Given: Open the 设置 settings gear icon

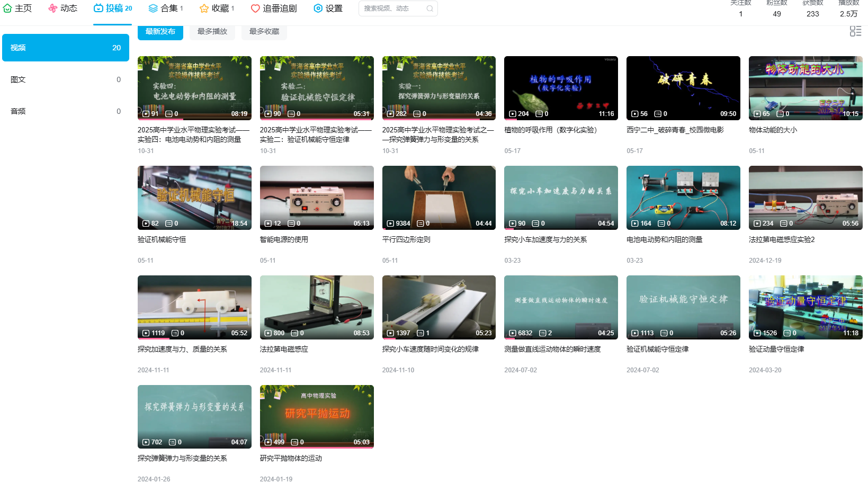Looking at the screenshot, I should pos(318,8).
